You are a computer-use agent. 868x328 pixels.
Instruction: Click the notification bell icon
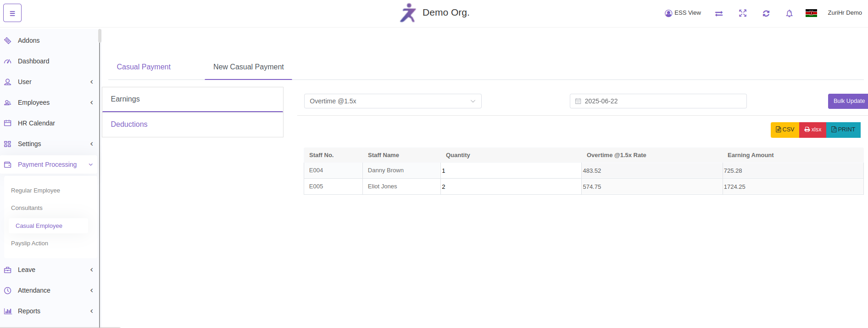789,13
